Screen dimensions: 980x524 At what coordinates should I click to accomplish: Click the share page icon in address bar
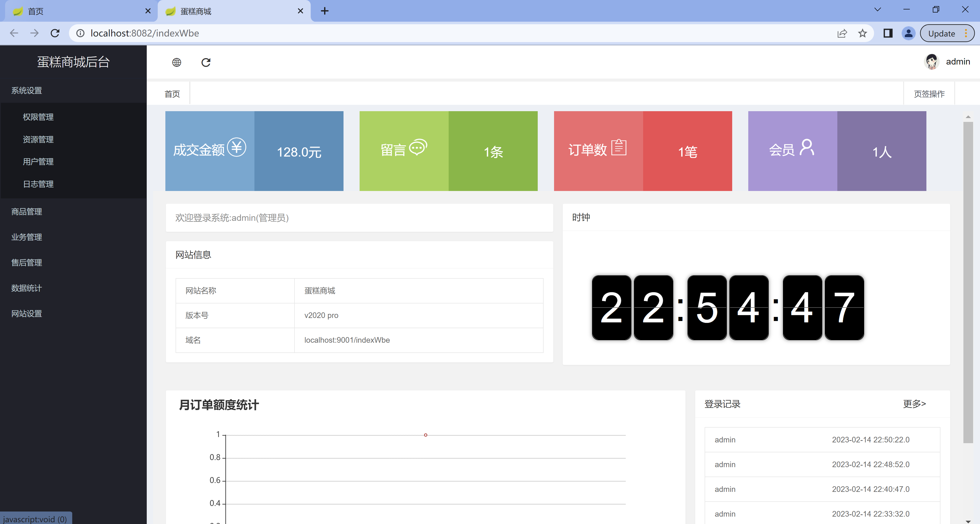842,33
